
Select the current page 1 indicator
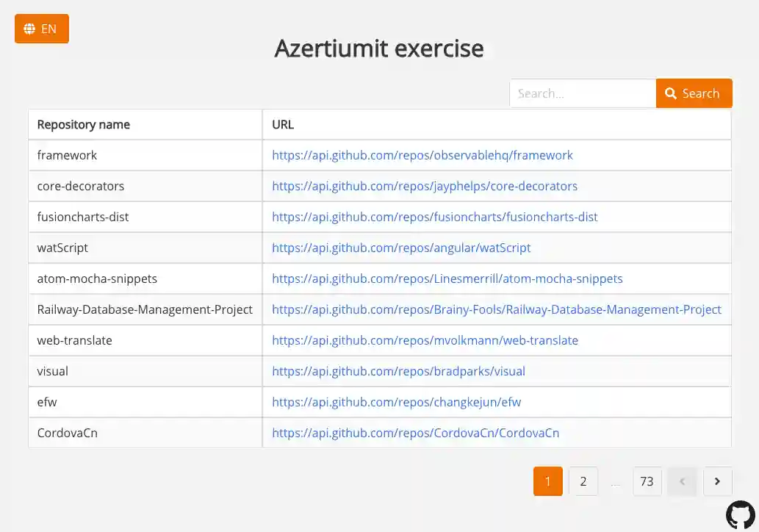pyautogui.click(x=548, y=481)
